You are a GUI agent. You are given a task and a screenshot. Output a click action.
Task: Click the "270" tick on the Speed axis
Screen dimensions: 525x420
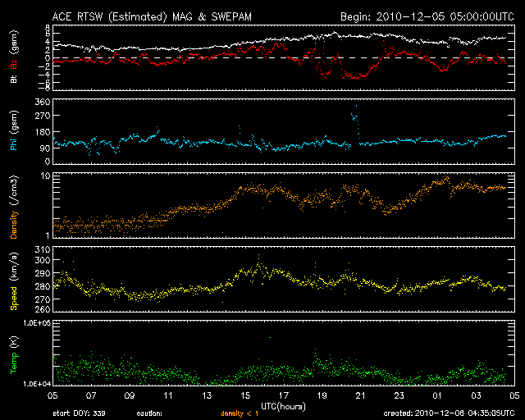(x=43, y=299)
